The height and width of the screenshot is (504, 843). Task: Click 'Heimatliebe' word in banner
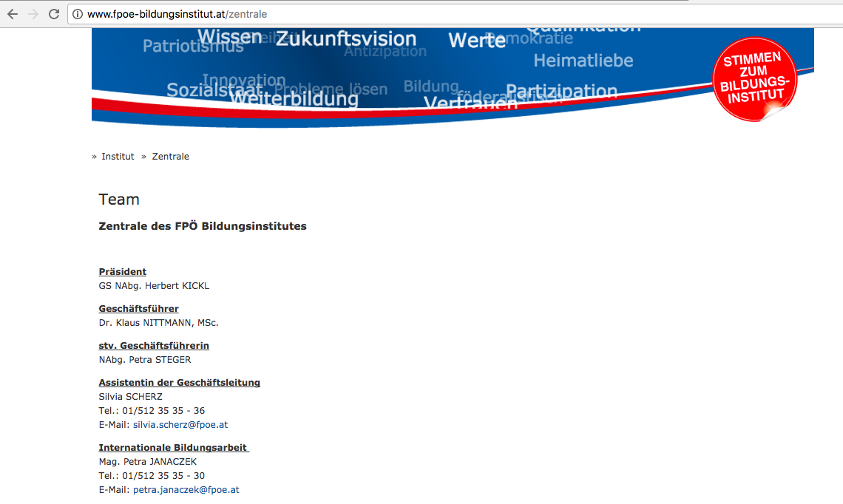point(583,61)
